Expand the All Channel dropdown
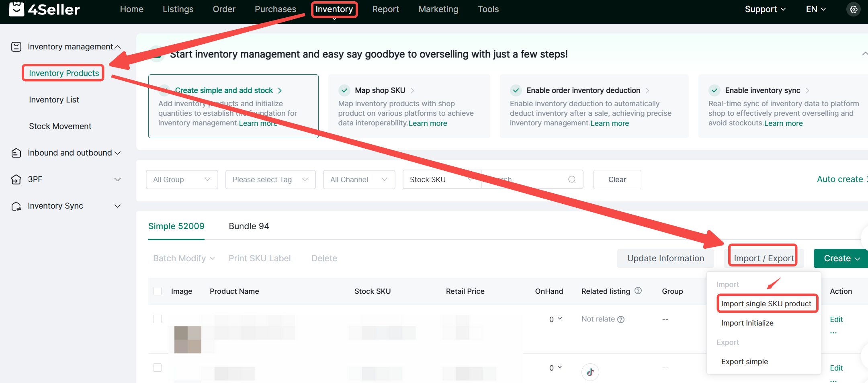This screenshot has width=868, height=383. (x=358, y=180)
